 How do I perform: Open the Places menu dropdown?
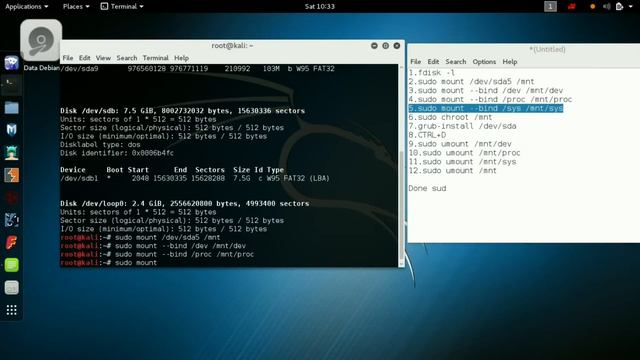[x=76, y=6]
